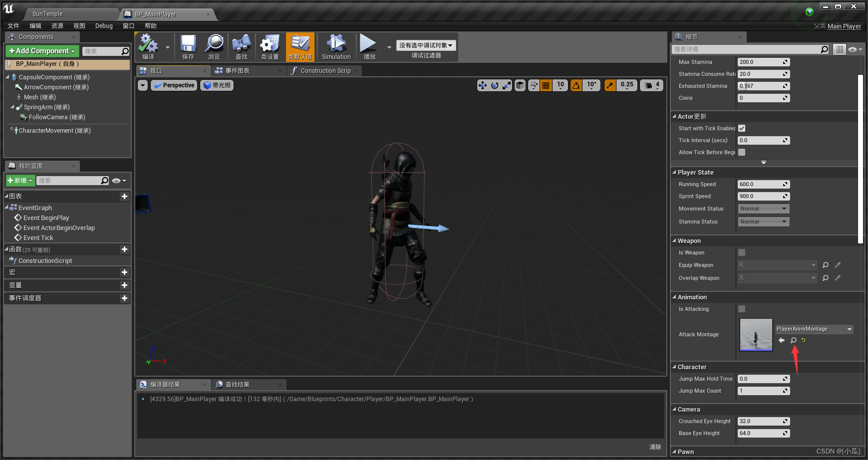Click the Find binoculars toolbar icon
This screenshot has height=460, width=868.
click(x=242, y=47)
